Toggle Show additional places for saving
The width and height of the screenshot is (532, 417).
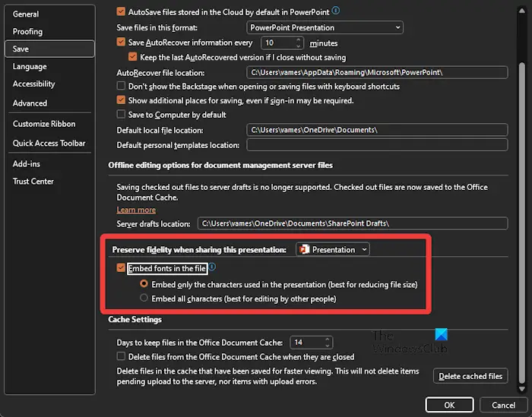pos(121,100)
